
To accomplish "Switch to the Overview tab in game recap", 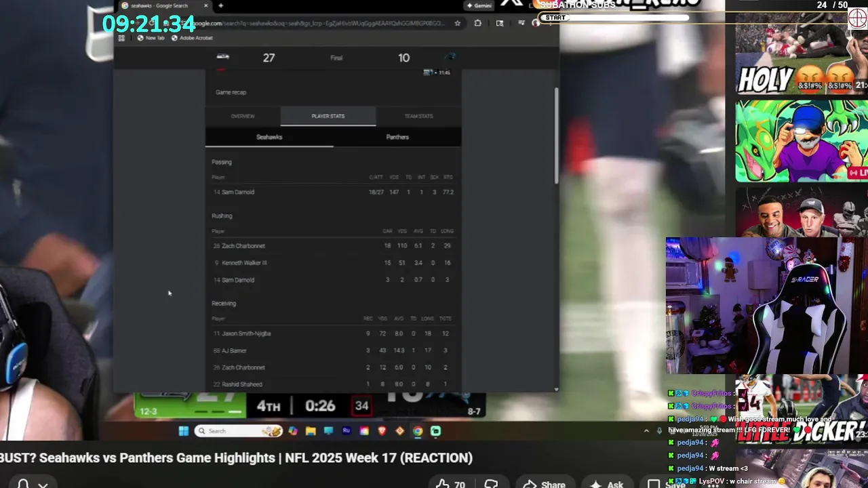I will pos(243,116).
